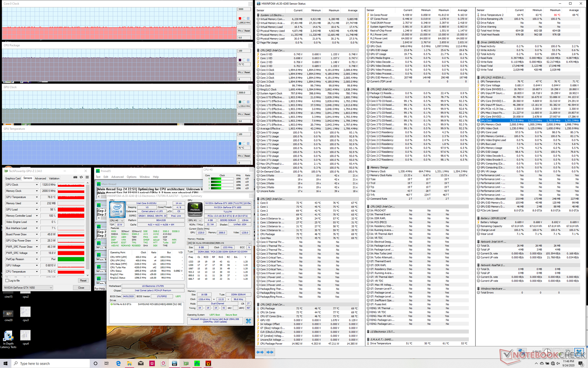Image resolution: width=588 pixels, height=368 pixels.
Task: Click GPU-Z refresh sensors icon
Action: click(x=81, y=177)
